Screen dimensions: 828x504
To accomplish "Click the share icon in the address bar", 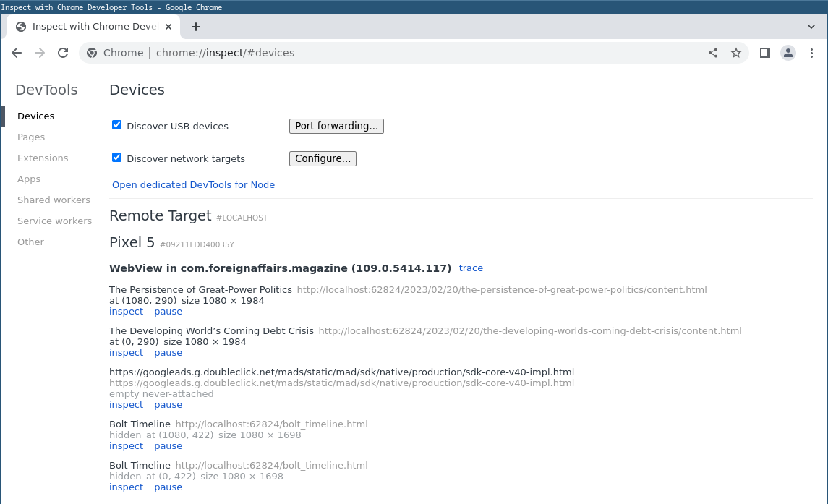I will pos(712,52).
